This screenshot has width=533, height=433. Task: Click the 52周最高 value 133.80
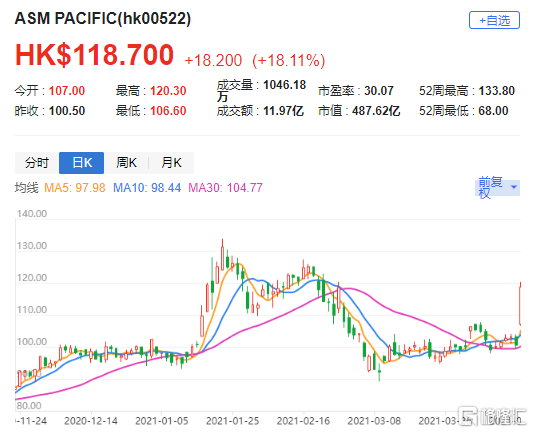497,91
